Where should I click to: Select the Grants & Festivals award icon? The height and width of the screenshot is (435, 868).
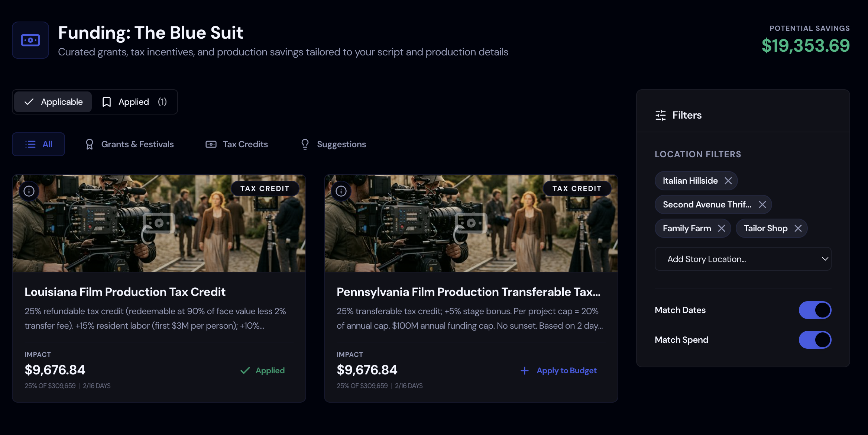pos(89,144)
